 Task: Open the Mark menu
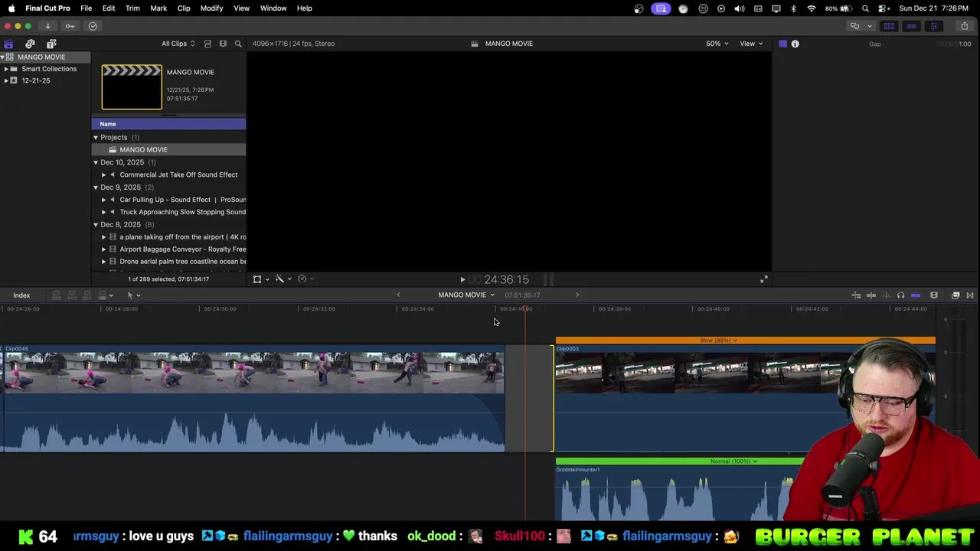click(158, 8)
